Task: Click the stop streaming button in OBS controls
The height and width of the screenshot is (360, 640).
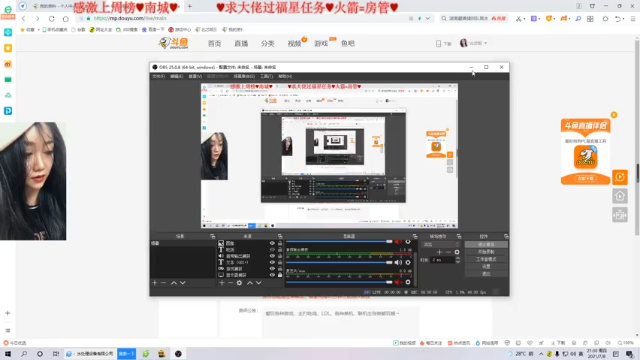Action: tap(486, 244)
